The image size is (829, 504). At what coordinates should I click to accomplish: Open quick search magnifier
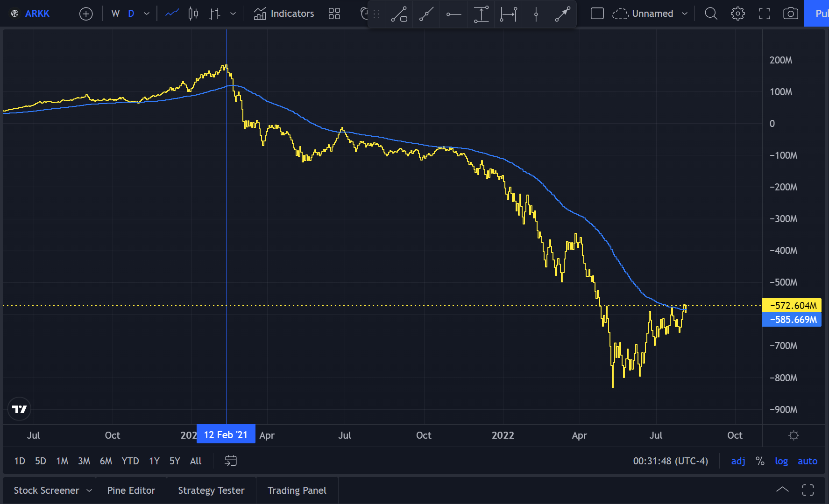click(711, 14)
